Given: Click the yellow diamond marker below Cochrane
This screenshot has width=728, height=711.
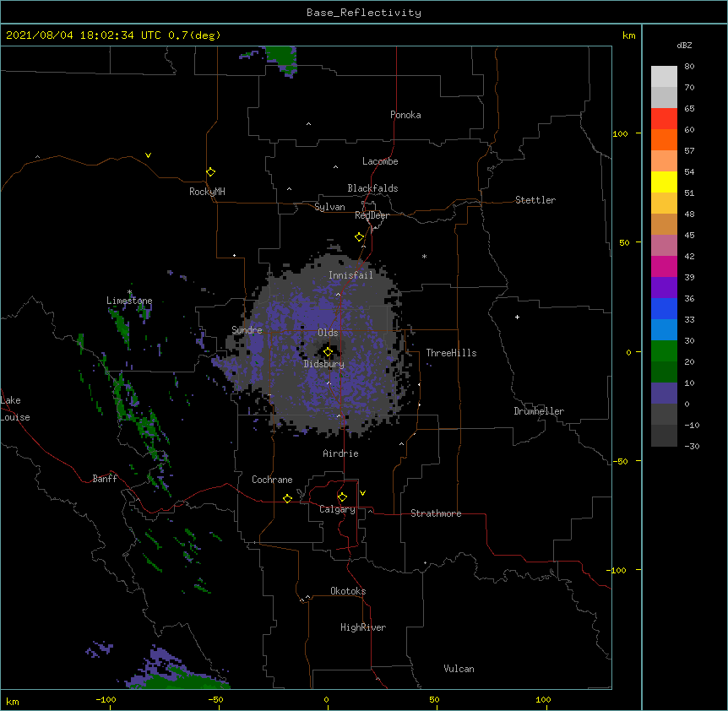Looking at the screenshot, I should tap(287, 498).
